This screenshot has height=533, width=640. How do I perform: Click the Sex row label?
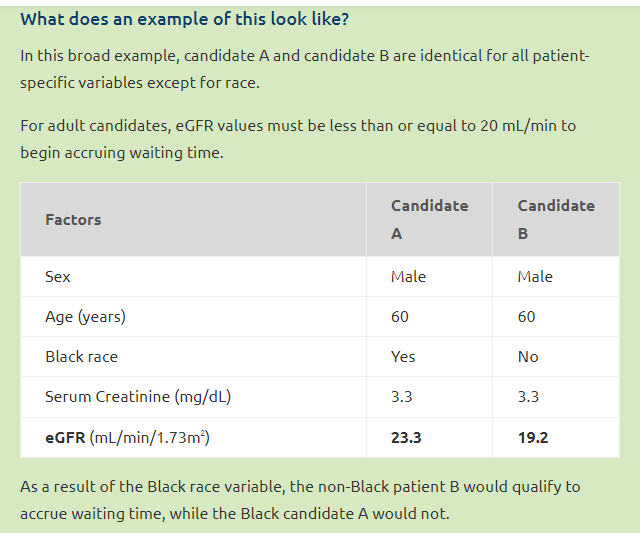(58, 277)
